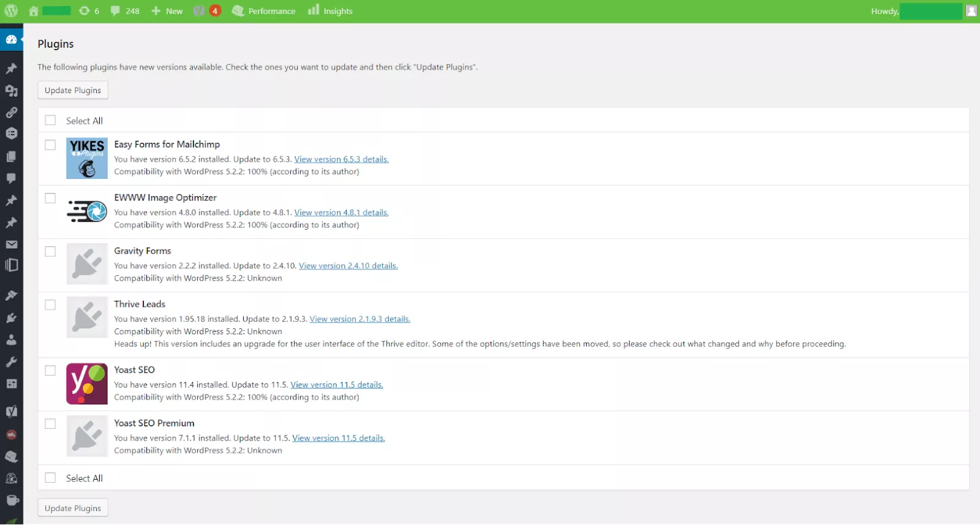Click the bottom Update Plugins button
This screenshot has width=980, height=525.
point(73,508)
